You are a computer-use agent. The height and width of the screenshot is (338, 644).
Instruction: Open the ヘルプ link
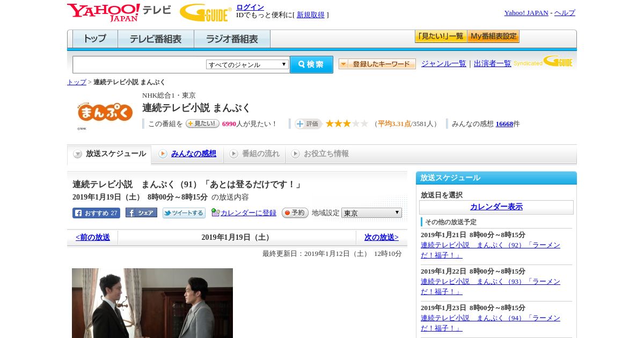[565, 13]
